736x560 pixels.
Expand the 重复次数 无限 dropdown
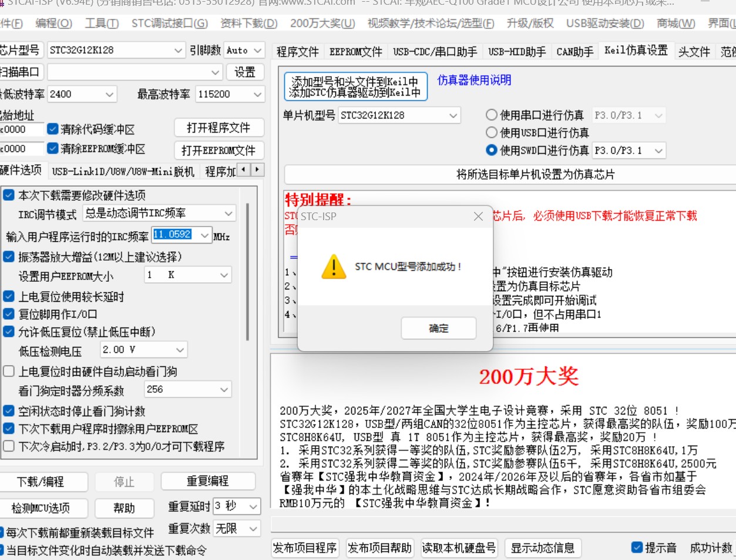(253, 529)
